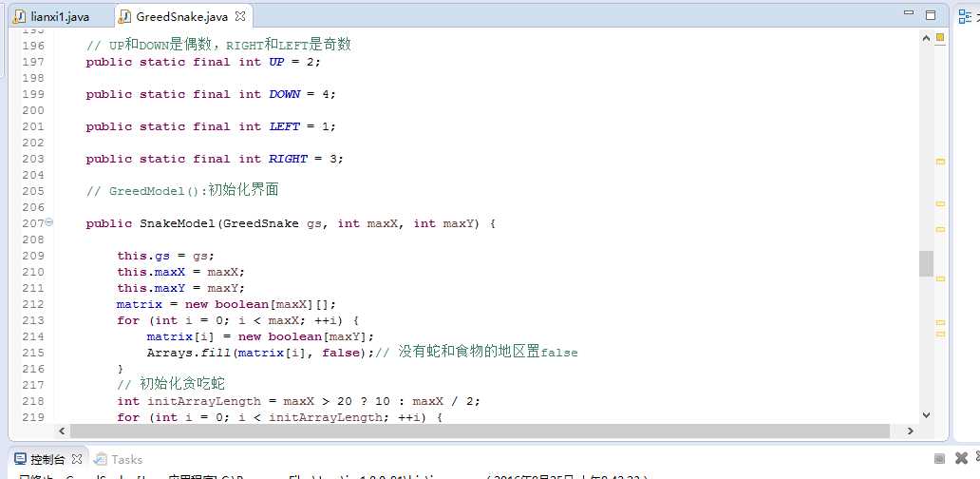980x479 pixels.
Task: Click the yellow warning summary square in overview ruler
Action: [x=940, y=37]
